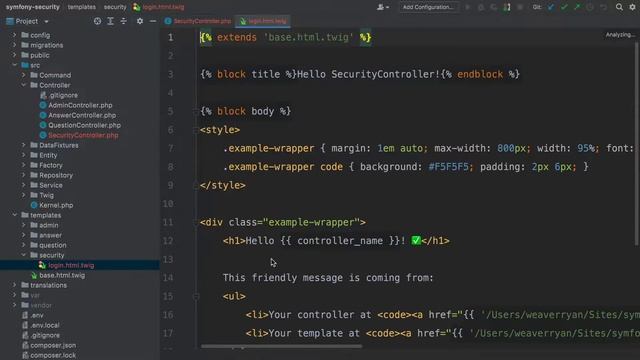Select composer.lock in project tree
This screenshot has height=360, width=640.
point(53,355)
